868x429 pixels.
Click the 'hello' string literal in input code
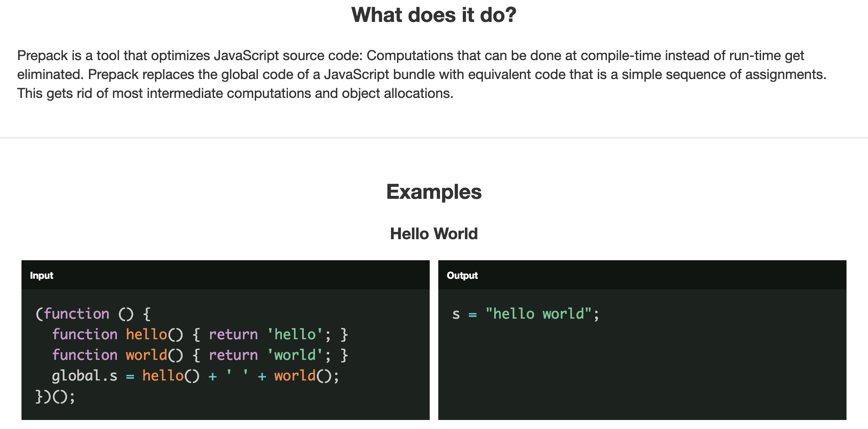(295, 335)
